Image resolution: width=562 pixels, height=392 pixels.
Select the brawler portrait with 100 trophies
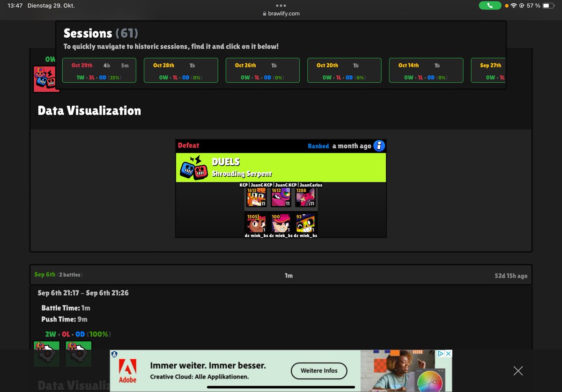click(x=281, y=223)
